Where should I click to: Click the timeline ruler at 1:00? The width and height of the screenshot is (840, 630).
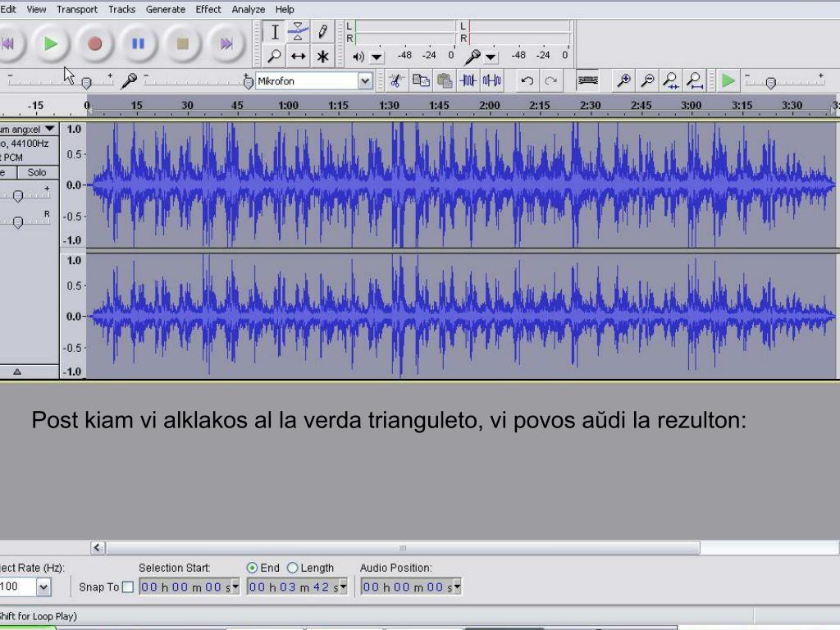288,106
